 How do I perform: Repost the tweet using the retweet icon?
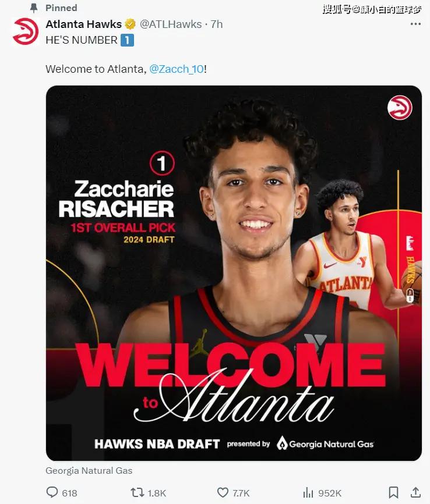click(x=137, y=492)
